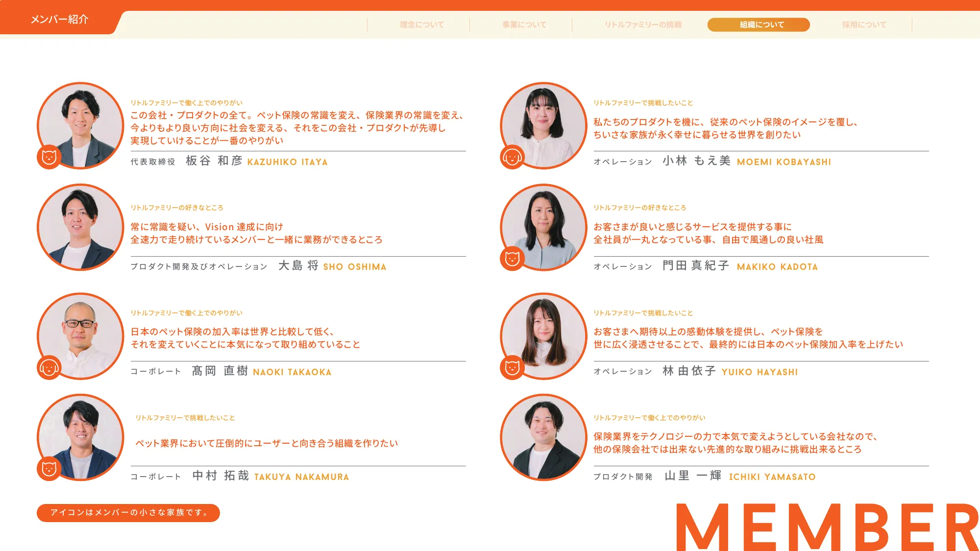980x551 pixels.
Task: Click the 代表取締役 role label
Action: [x=153, y=162]
